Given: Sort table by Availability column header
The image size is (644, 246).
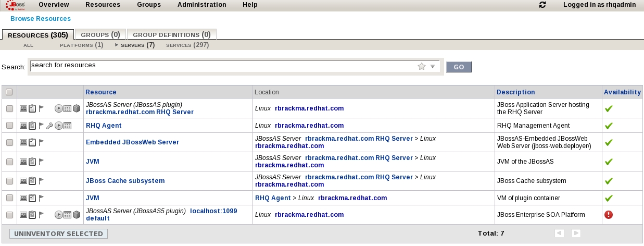Looking at the screenshot, I should (x=622, y=92).
